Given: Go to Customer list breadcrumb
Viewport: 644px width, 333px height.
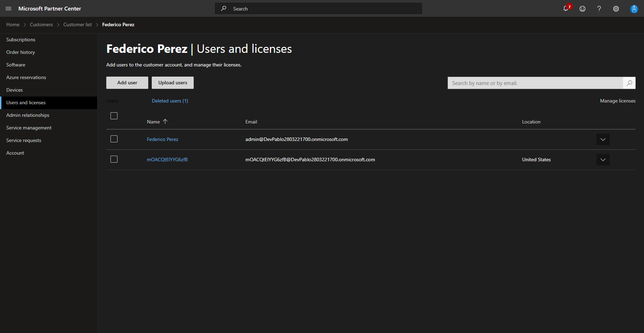Looking at the screenshot, I should [78, 24].
